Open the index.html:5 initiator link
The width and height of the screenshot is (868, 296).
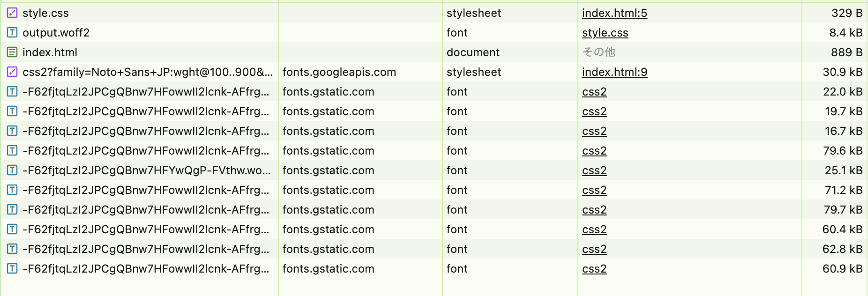pos(614,13)
